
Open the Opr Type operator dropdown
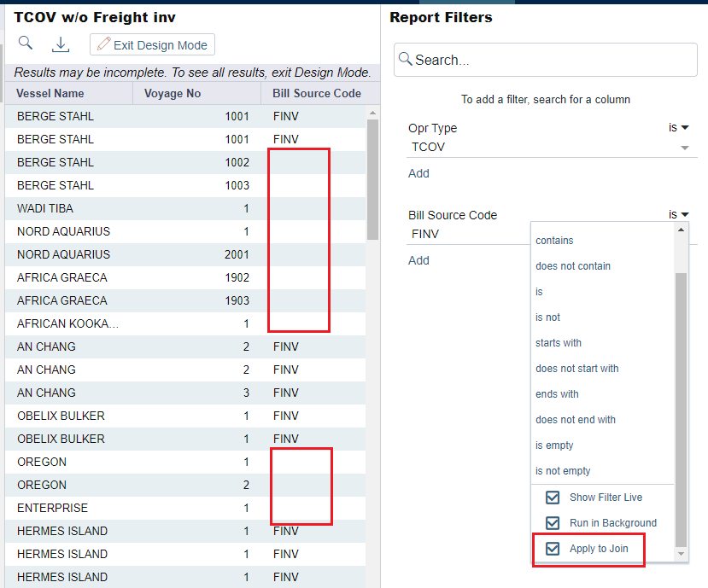click(678, 128)
